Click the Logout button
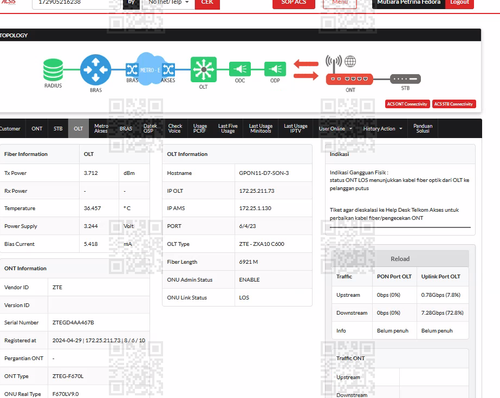The width and height of the screenshot is (500, 398). (x=459, y=3)
